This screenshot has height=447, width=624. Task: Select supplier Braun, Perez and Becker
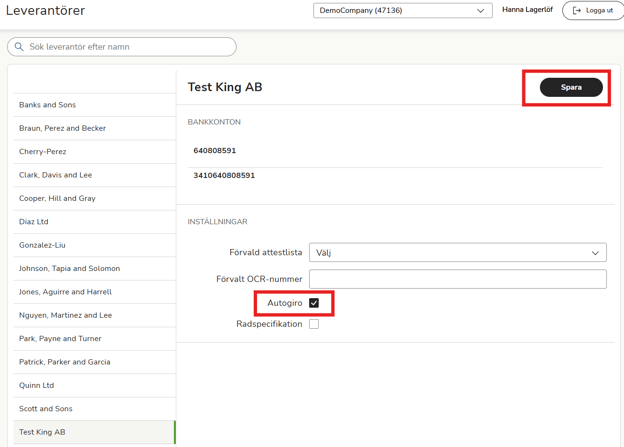point(62,128)
